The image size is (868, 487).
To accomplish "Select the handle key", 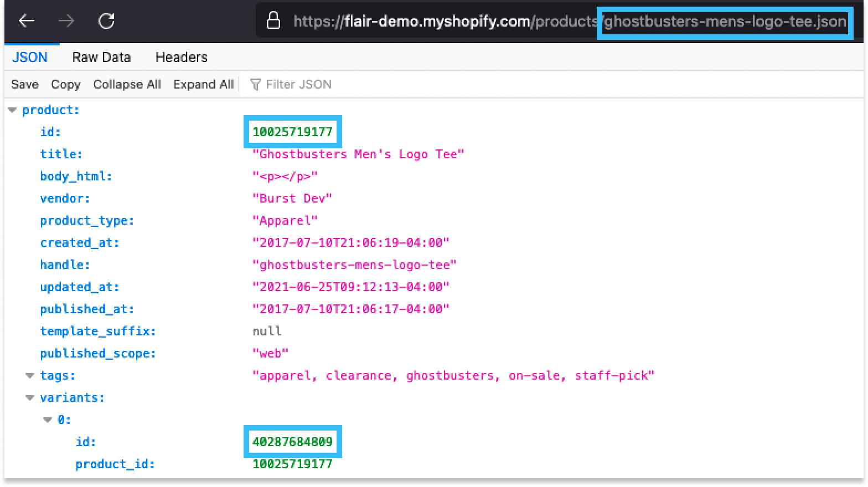I will click(x=65, y=265).
